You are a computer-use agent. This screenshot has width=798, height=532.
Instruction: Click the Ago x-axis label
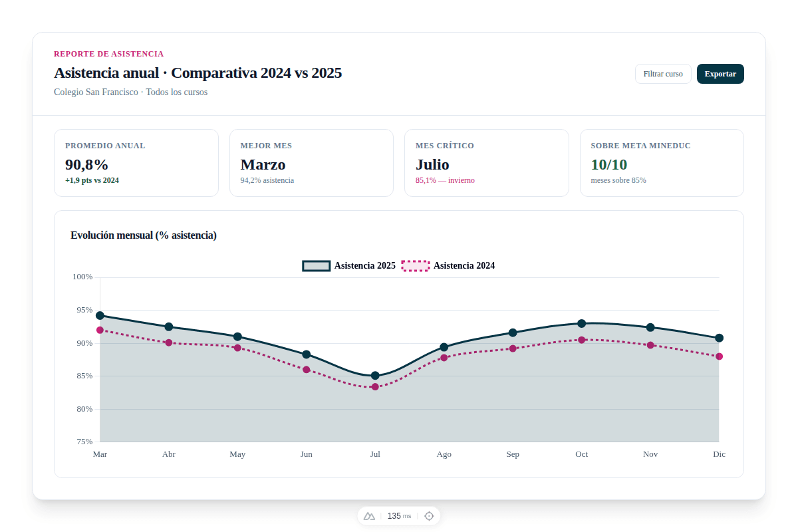point(444,454)
